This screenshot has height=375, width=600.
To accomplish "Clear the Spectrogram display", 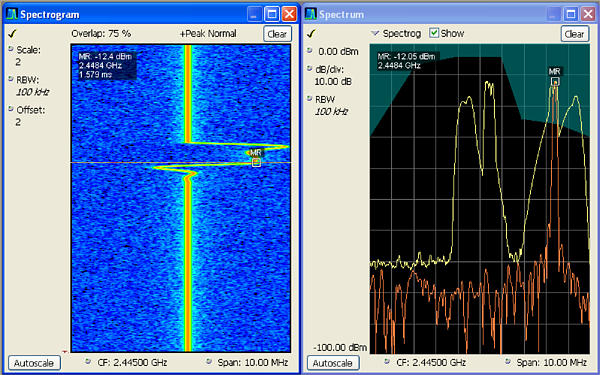I will 277,34.
